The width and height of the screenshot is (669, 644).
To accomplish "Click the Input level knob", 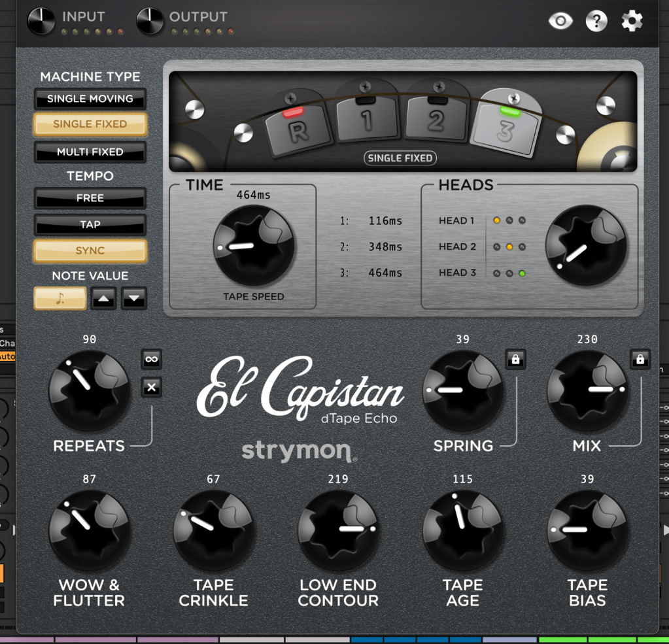I will (x=41, y=21).
